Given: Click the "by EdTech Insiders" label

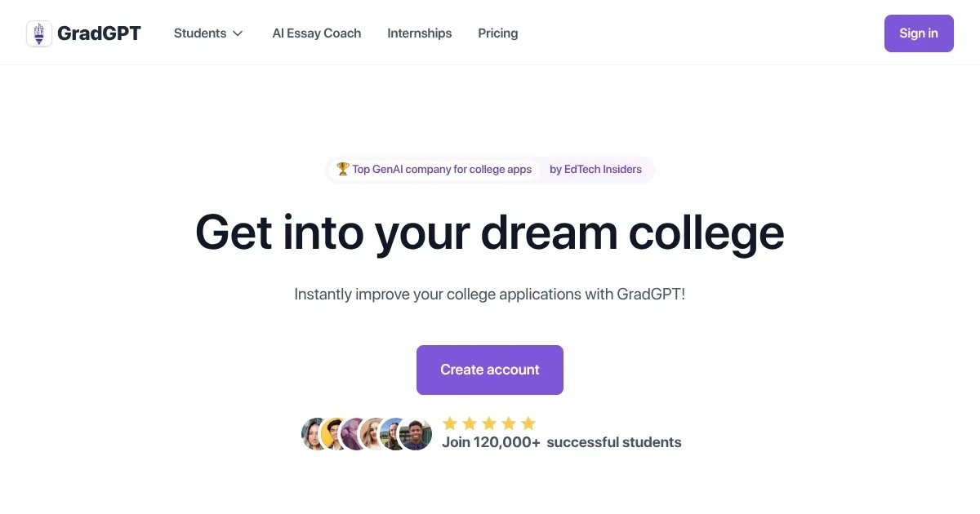Looking at the screenshot, I should click(595, 170).
